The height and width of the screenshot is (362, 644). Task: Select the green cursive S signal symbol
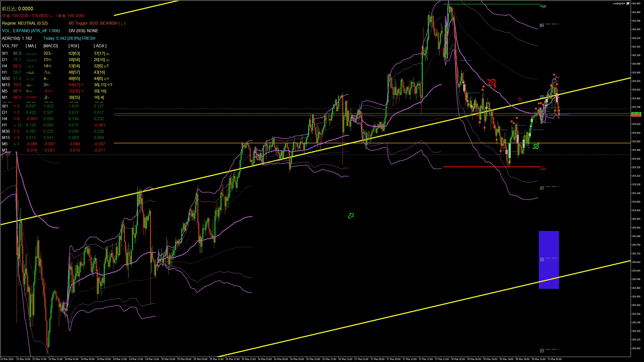[x=535, y=146]
